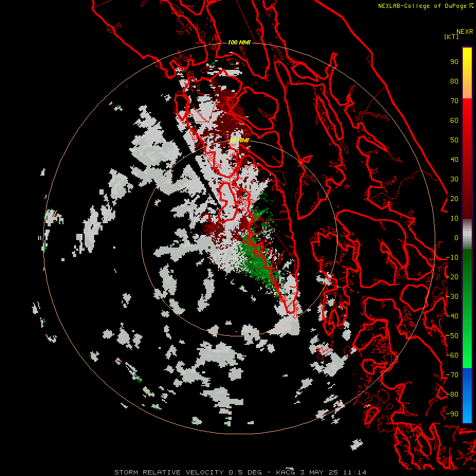Click the NEXR label above color bar
Image resolution: width=476 pixels, height=476 pixels.
pos(465,32)
